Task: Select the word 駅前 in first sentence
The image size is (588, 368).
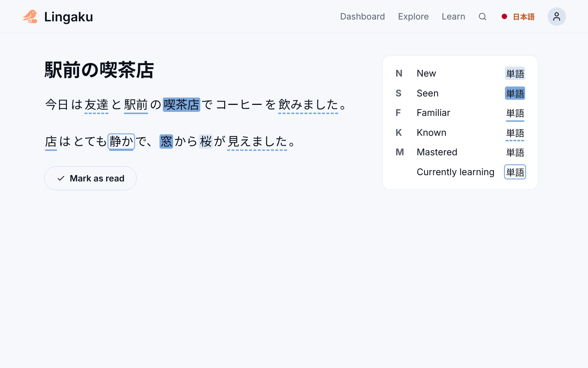Action: [x=136, y=105]
